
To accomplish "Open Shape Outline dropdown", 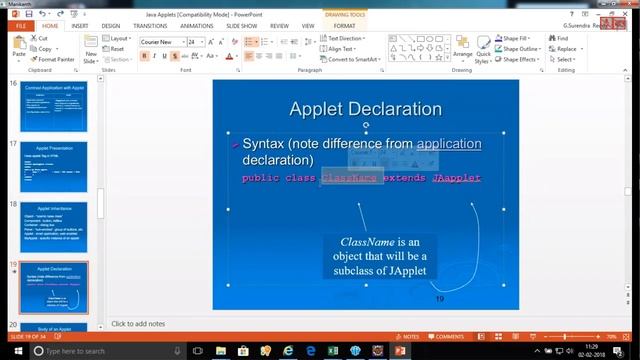I will [518, 49].
